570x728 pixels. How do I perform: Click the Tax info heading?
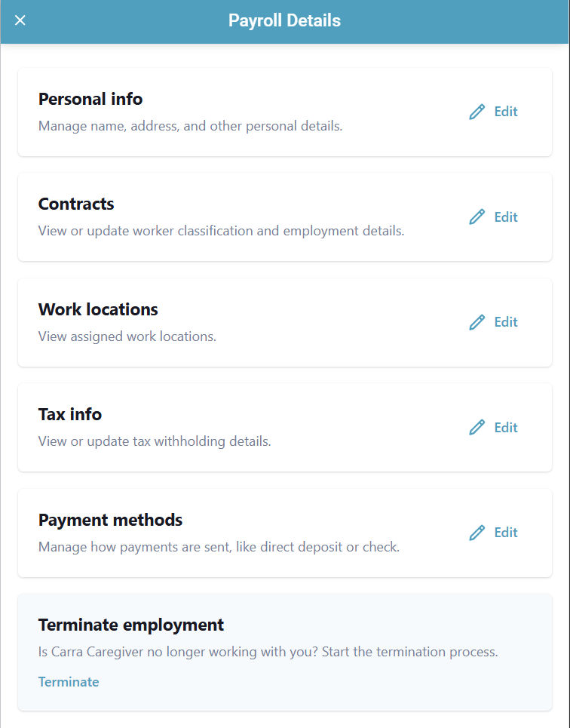tap(70, 415)
